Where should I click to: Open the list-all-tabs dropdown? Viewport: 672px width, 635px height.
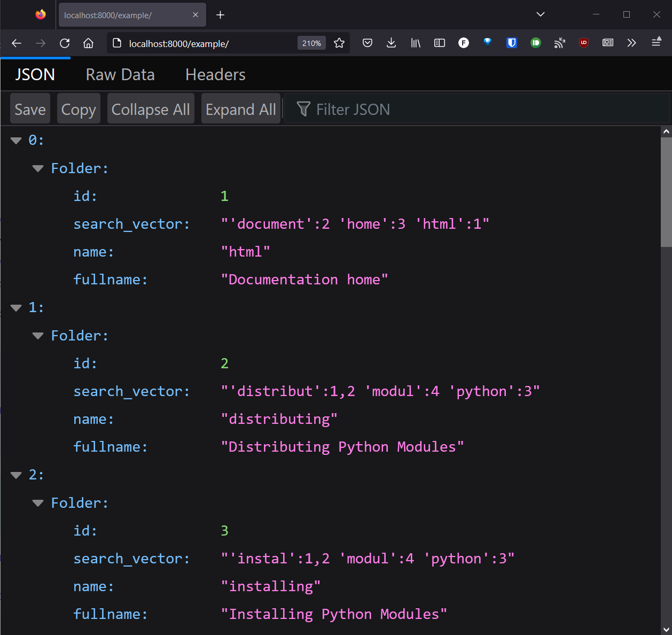pos(540,14)
